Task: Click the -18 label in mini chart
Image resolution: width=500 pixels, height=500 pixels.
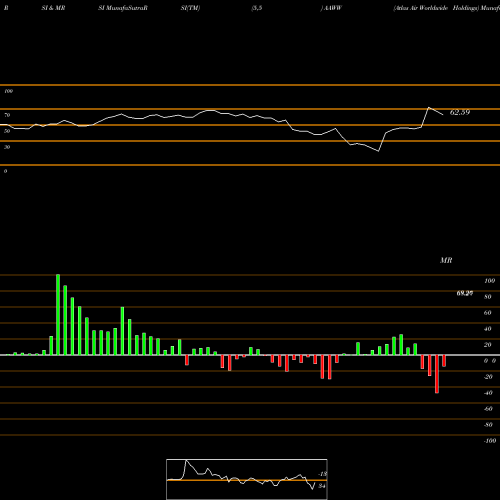Action: (323, 474)
